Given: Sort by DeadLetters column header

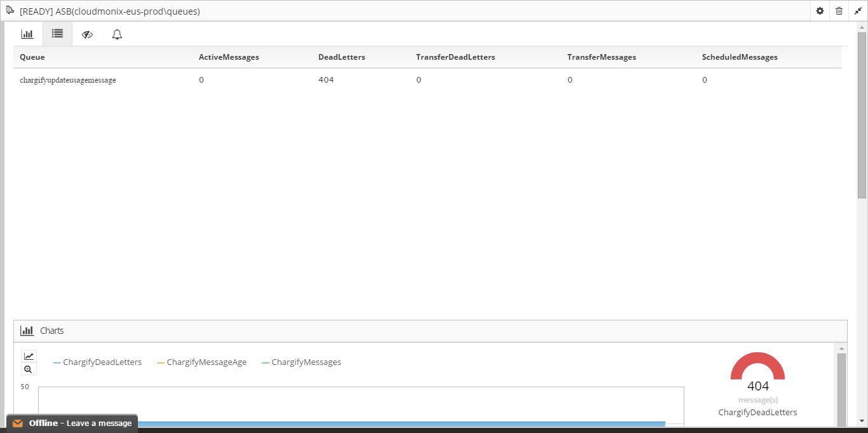Looking at the screenshot, I should (342, 57).
